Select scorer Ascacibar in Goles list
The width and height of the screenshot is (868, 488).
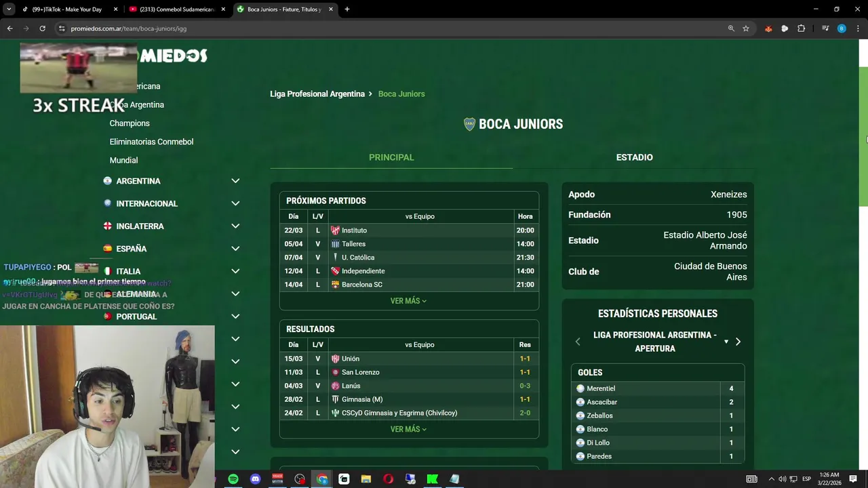pyautogui.click(x=658, y=402)
